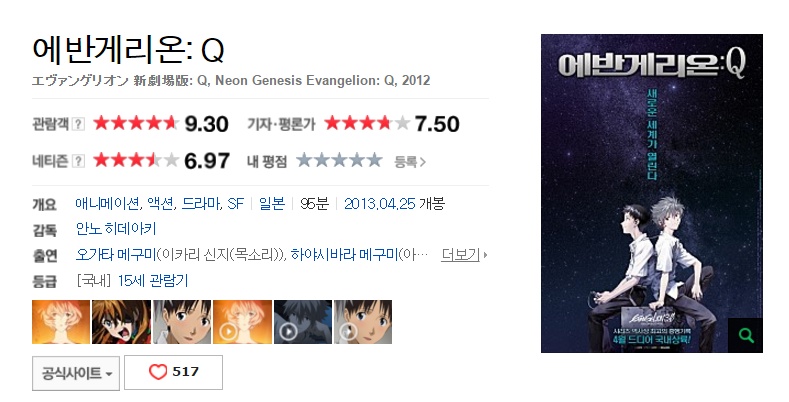The height and width of the screenshot is (402, 789).
Task: Play the fifth thumbnail video clip
Action: point(302,322)
